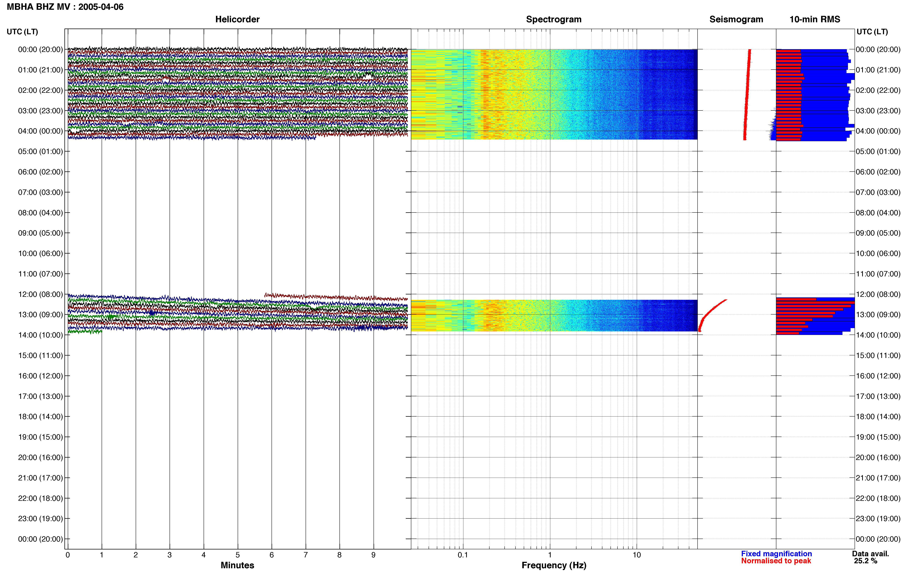Click the lower spectrogram block near 13:00

point(554,315)
